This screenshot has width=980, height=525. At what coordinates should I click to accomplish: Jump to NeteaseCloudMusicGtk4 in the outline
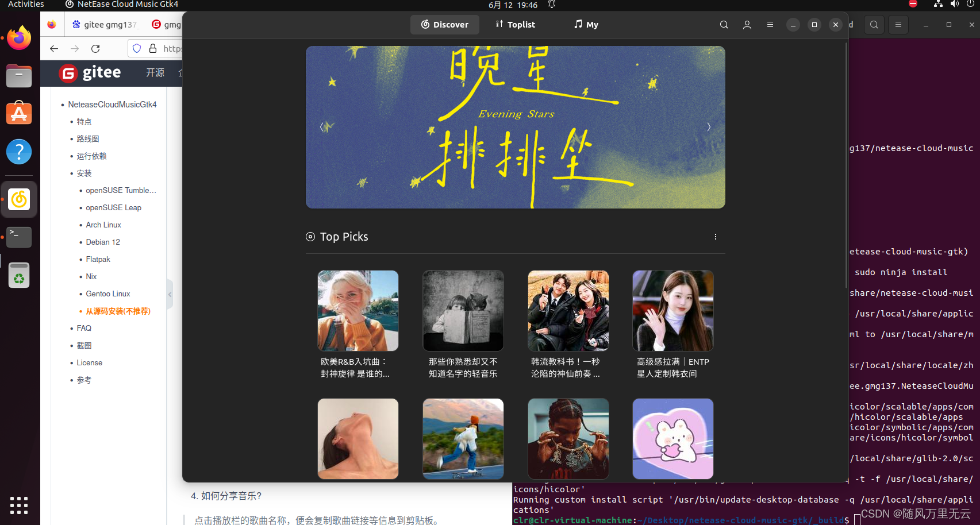click(112, 105)
